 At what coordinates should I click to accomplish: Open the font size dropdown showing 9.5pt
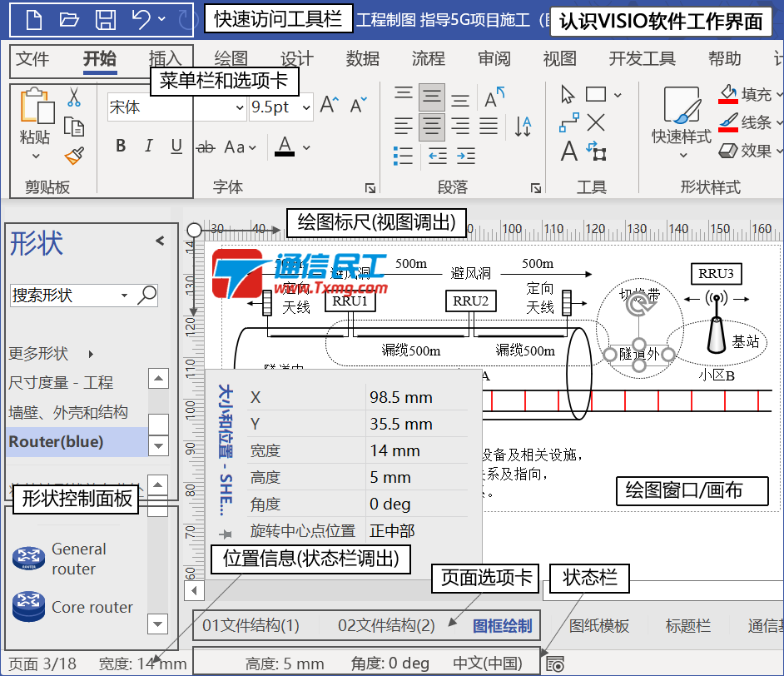tap(306, 107)
